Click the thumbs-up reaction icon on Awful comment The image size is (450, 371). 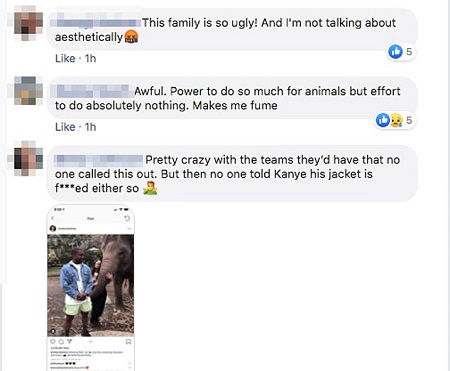click(383, 120)
